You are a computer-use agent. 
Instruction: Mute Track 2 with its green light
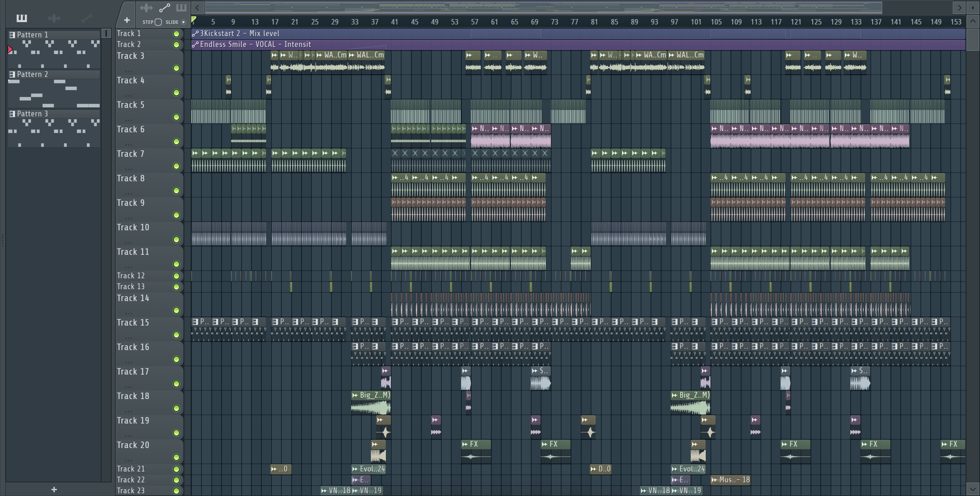176,45
